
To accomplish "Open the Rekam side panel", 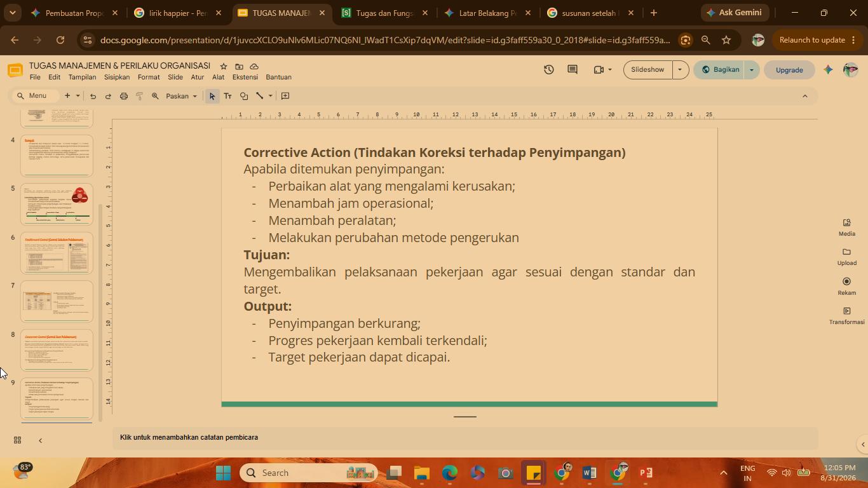I will pos(846,286).
